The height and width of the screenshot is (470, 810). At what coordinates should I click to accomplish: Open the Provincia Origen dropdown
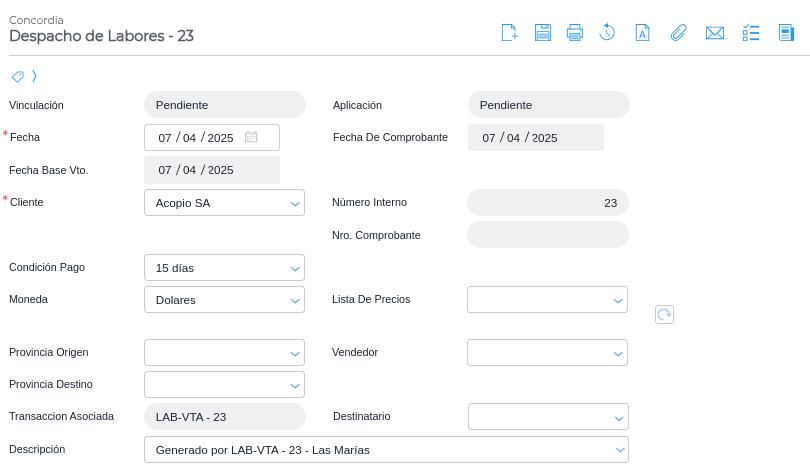pyautogui.click(x=224, y=352)
